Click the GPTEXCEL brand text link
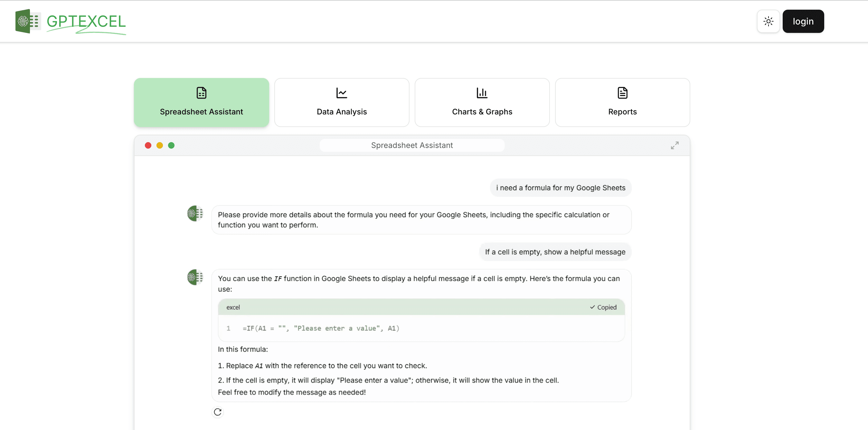This screenshot has width=868, height=430. 86,22
